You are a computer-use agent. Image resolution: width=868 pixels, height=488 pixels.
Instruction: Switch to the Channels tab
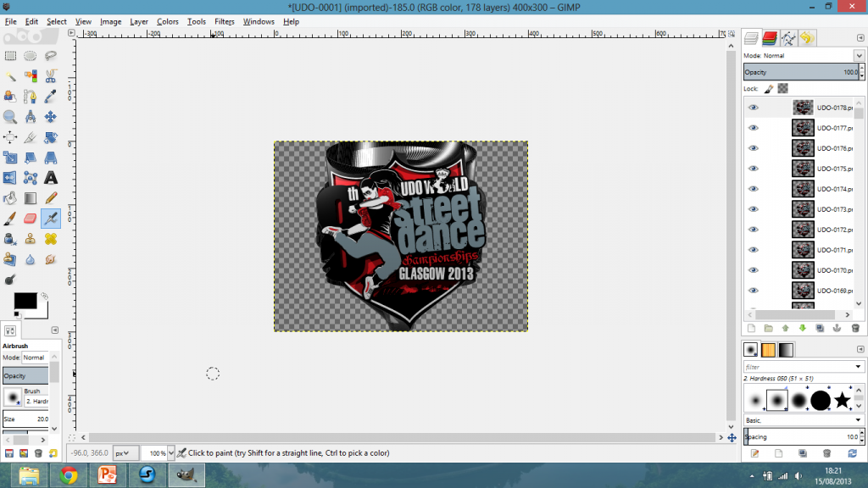[x=770, y=38]
